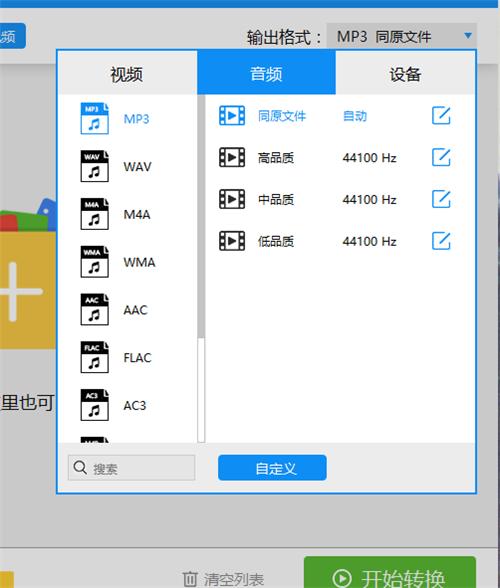Click the blue button ending in 频
The image size is (500, 588).
tap(13, 36)
